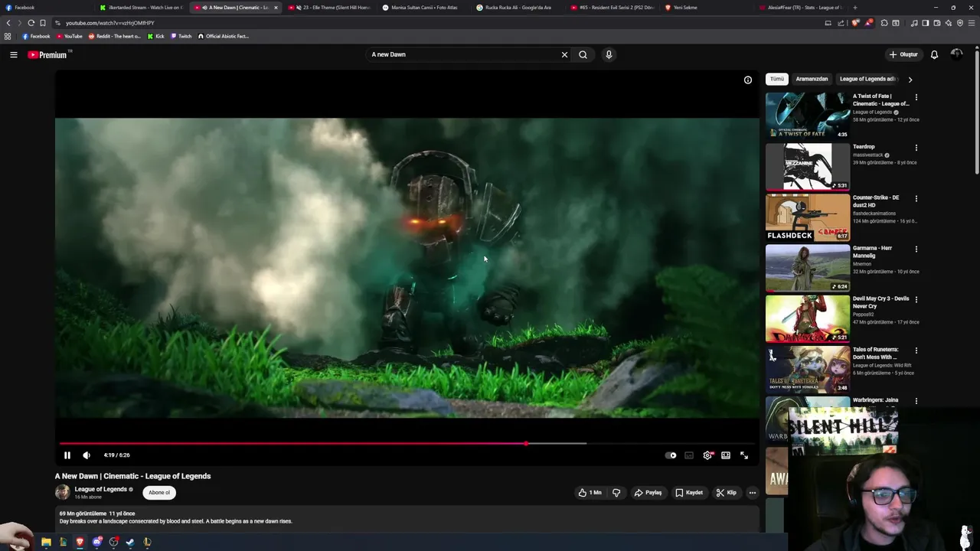Image resolution: width=980 pixels, height=551 pixels.
Task: Select the Tümü filter chip
Action: pos(777,79)
